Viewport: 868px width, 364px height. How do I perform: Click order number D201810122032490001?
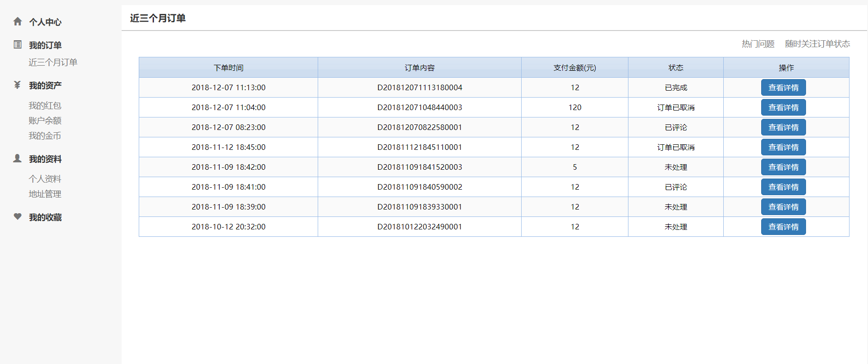[x=419, y=227]
